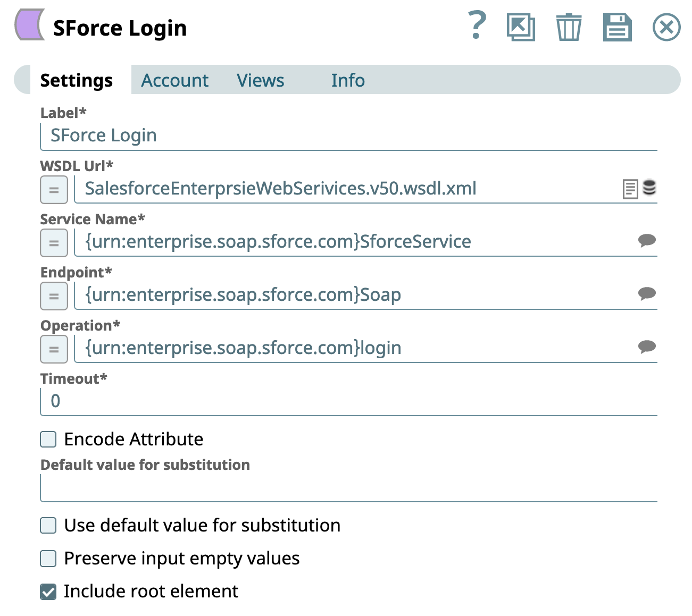692x616 pixels.
Task: Click the Timeout input field
Action: (x=348, y=401)
